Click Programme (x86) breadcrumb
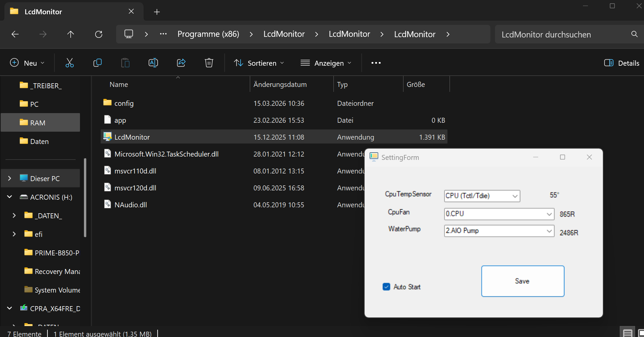 [208, 34]
